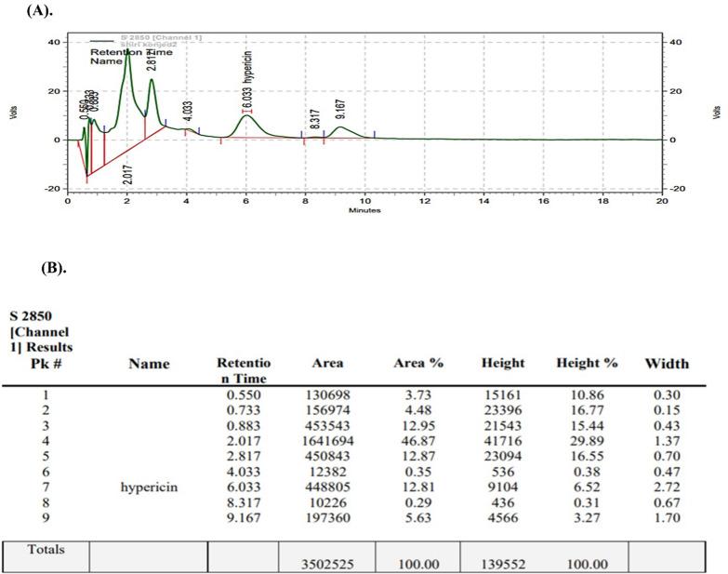Select the 8.317 peak label
The image size is (728, 574).
click(x=314, y=119)
